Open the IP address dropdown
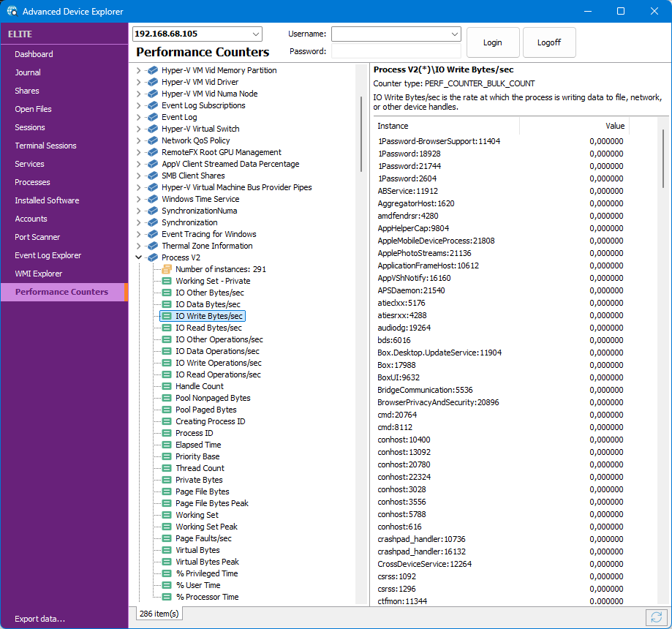This screenshot has height=629, width=672. coord(255,34)
